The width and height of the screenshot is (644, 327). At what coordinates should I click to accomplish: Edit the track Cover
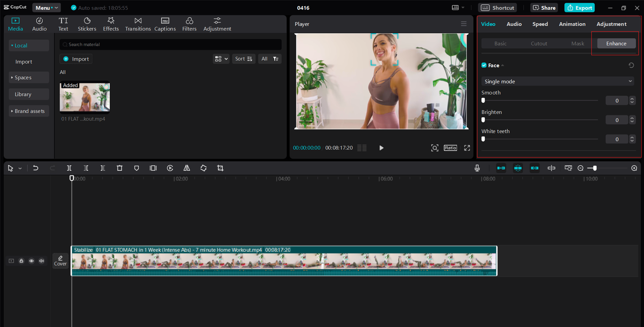pyautogui.click(x=60, y=260)
